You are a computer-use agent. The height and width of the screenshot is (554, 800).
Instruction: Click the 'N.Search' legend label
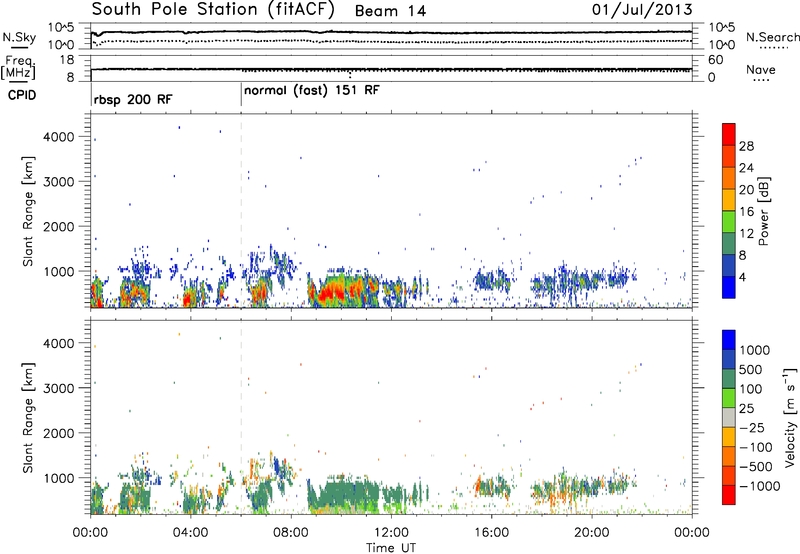coord(772,37)
